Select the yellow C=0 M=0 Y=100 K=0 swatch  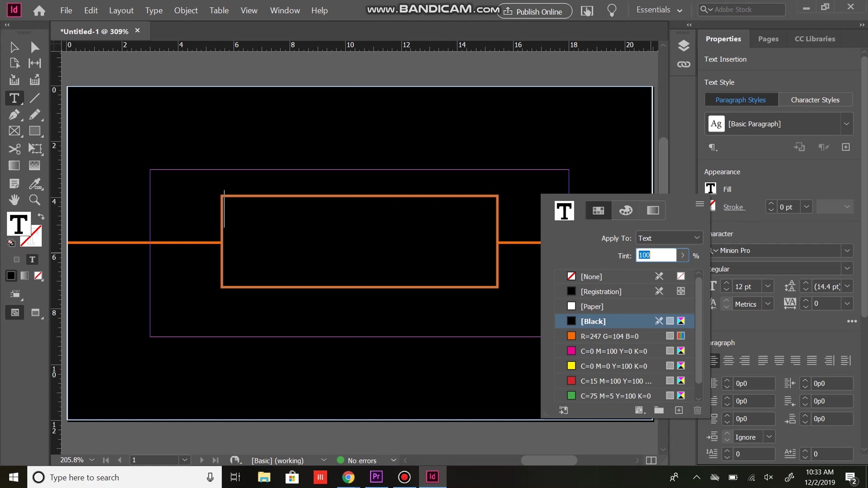pyautogui.click(x=625, y=366)
